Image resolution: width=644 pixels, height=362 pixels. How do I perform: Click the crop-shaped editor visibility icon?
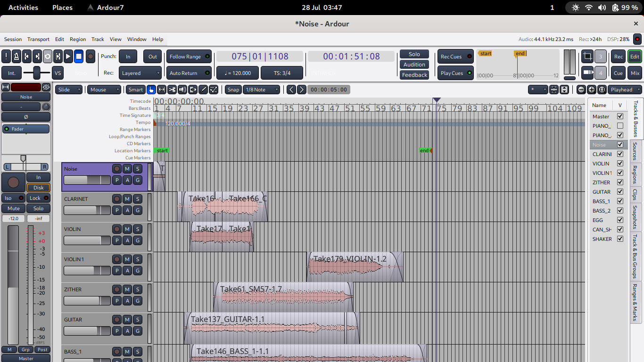(x=587, y=57)
